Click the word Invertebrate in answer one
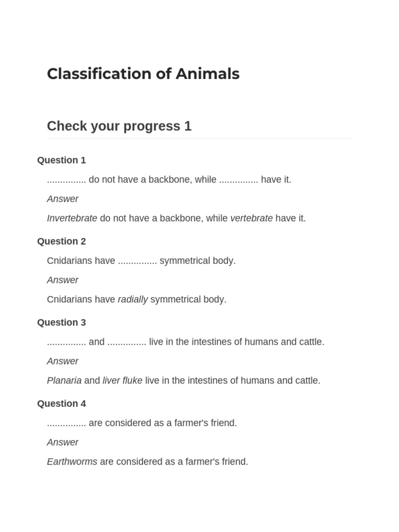Viewport: 399px width, 532px height. (x=72, y=218)
